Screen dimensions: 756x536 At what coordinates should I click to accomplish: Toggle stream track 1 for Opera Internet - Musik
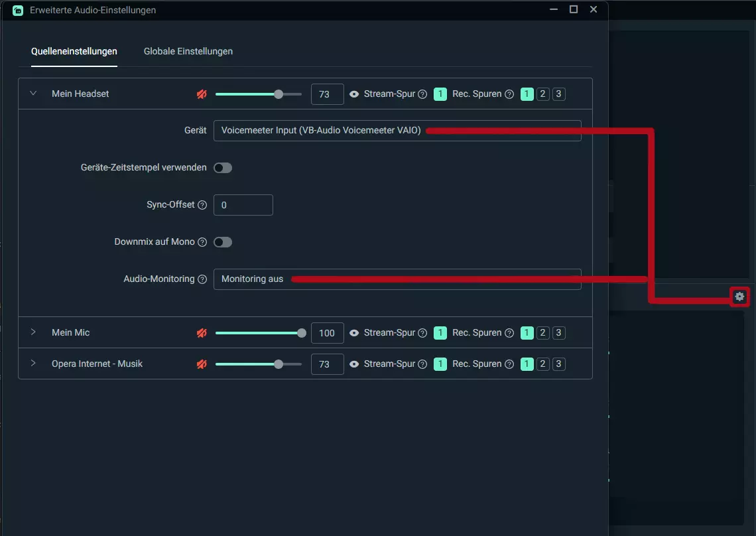440,364
